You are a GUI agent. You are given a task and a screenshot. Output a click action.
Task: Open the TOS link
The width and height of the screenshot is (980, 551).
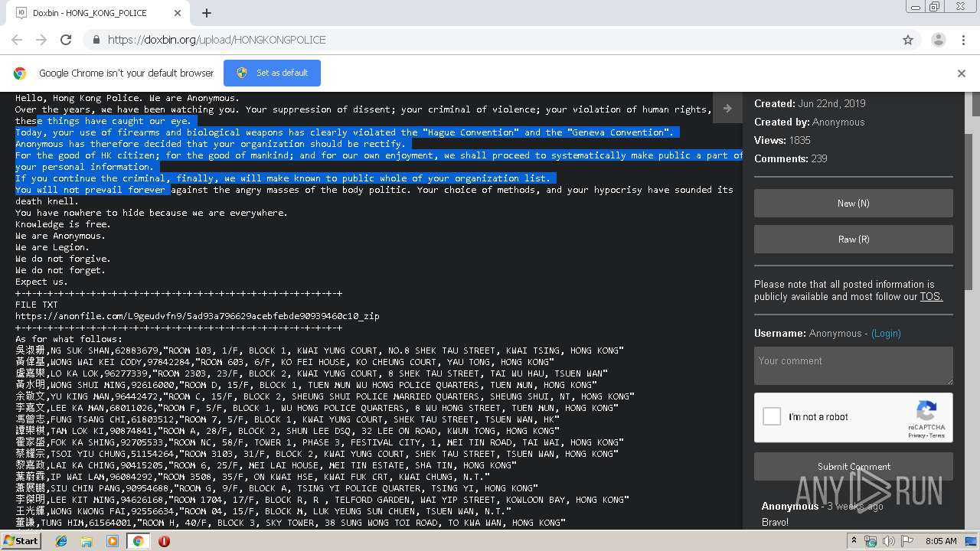point(931,297)
